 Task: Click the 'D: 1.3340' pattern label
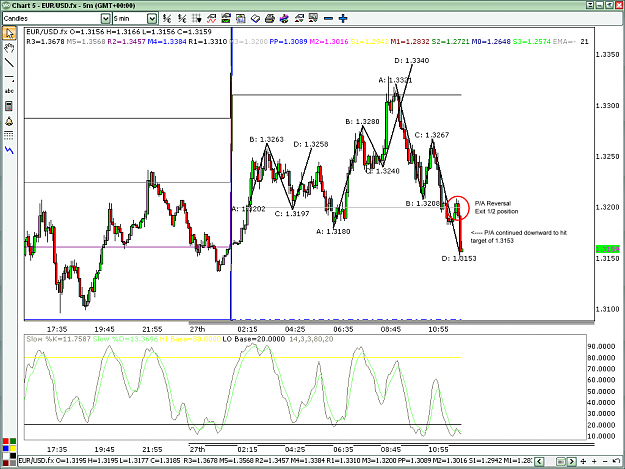pyautogui.click(x=412, y=61)
